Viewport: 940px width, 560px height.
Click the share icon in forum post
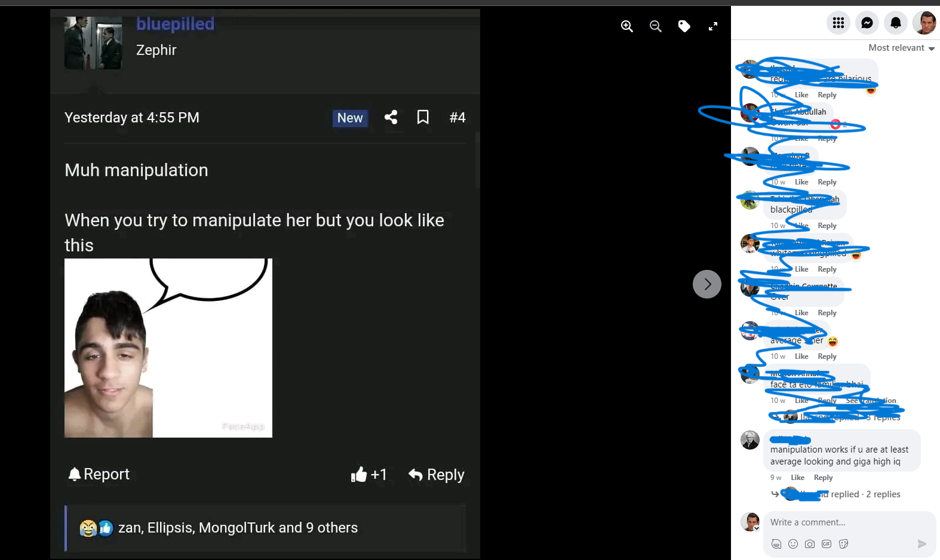point(391,117)
